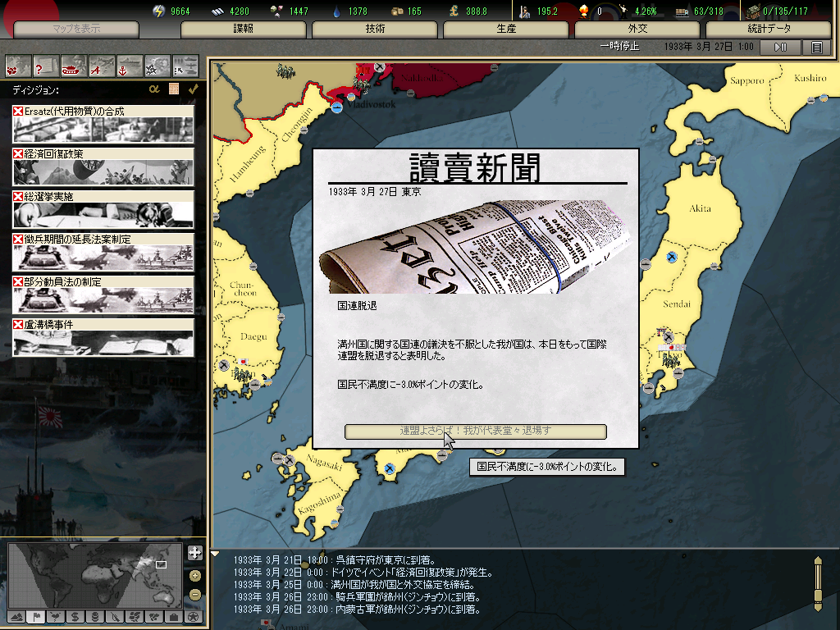Switch to partisan rifle map mode
This screenshot has height=630, width=840.
click(x=115, y=617)
